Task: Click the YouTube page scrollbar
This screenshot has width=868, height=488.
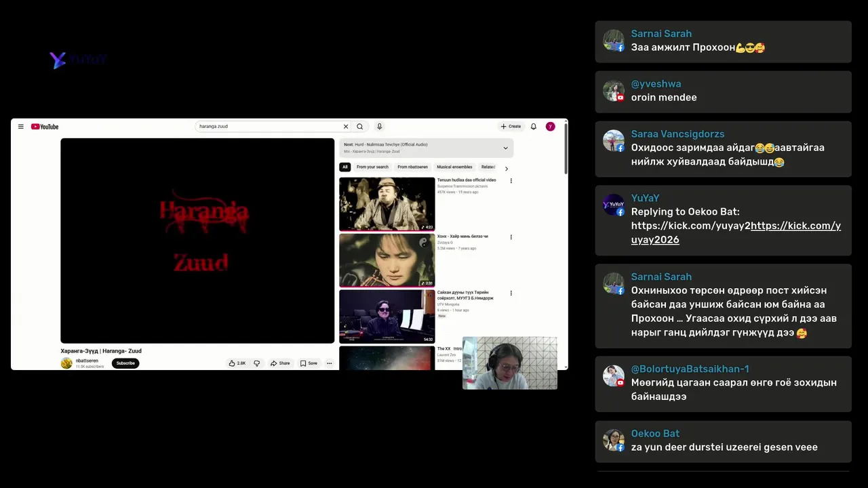Action: [566, 150]
